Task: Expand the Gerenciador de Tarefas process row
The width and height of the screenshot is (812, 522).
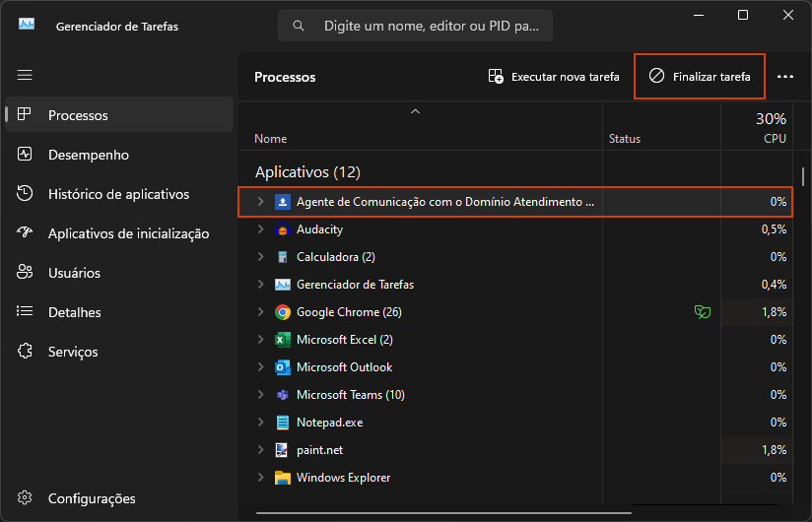Action: coord(260,285)
